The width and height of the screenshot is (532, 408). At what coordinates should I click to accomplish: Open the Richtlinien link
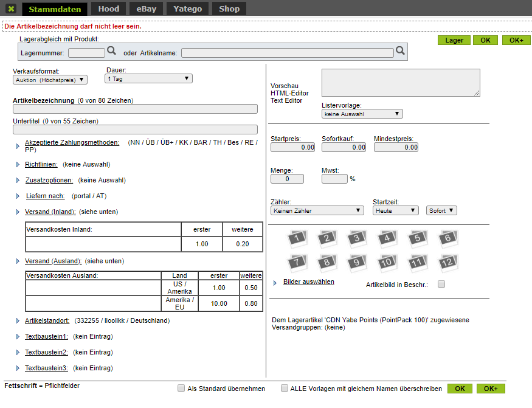pyautogui.click(x=41, y=164)
